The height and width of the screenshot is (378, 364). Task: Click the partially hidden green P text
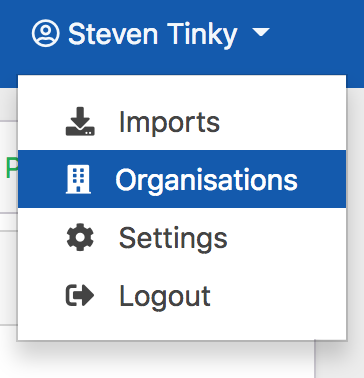[x=11, y=168]
